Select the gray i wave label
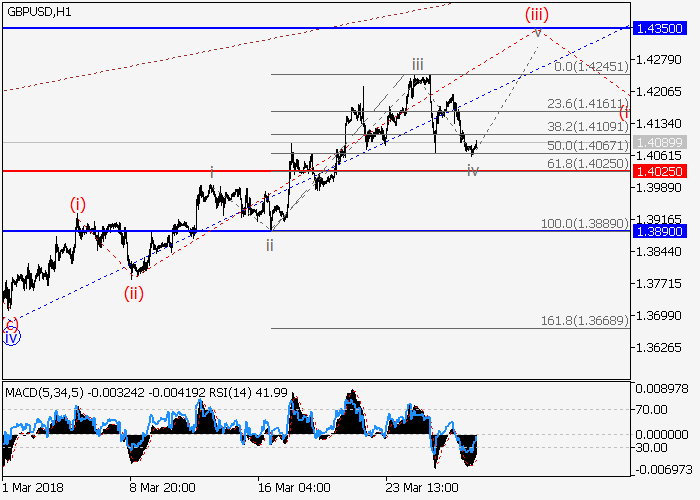The image size is (700, 500). [212, 172]
